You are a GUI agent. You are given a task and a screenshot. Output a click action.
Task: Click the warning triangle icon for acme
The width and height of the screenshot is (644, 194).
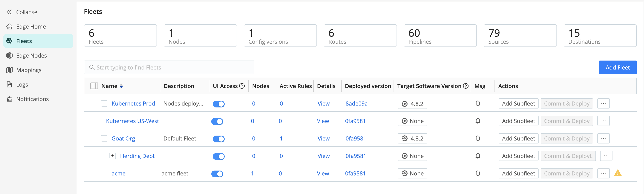click(x=617, y=173)
